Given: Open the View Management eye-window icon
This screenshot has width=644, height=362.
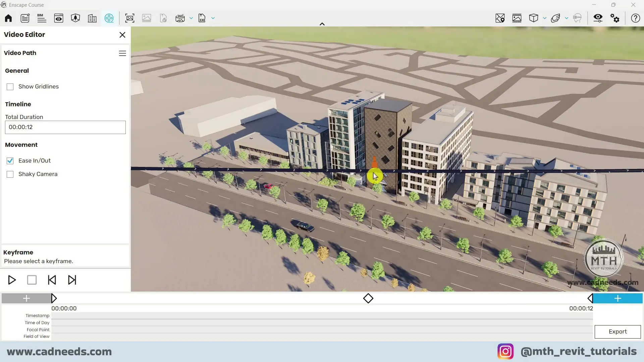Looking at the screenshot, I should tap(59, 18).
